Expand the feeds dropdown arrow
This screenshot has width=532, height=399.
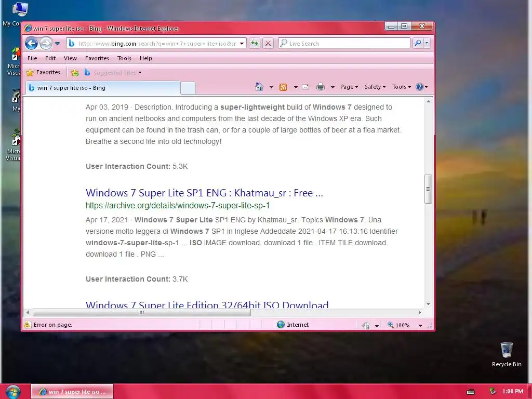coord(296,87)
